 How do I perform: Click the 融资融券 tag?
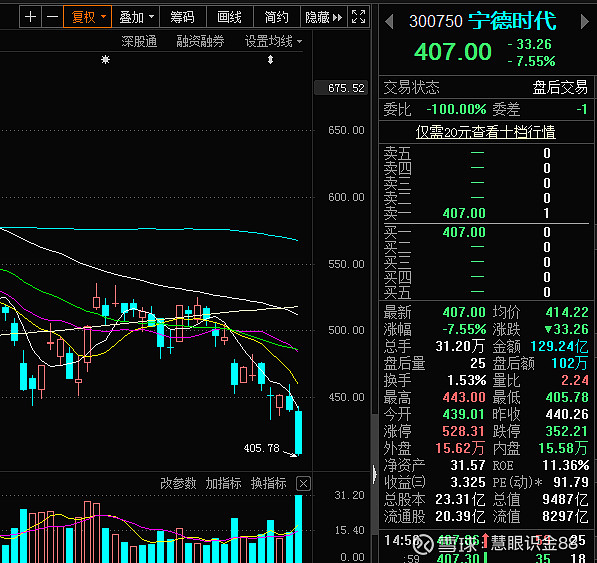point(200,41)
